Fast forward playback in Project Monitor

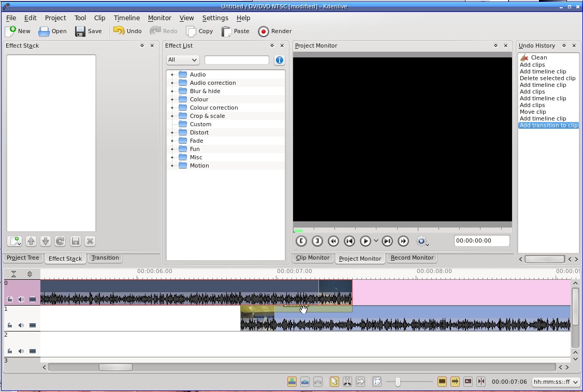(403, 241)
